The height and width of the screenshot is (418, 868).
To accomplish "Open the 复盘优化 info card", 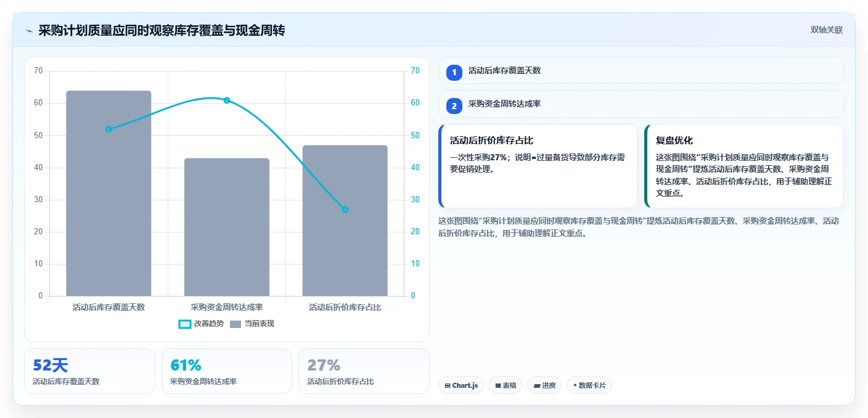I will 744,166.
